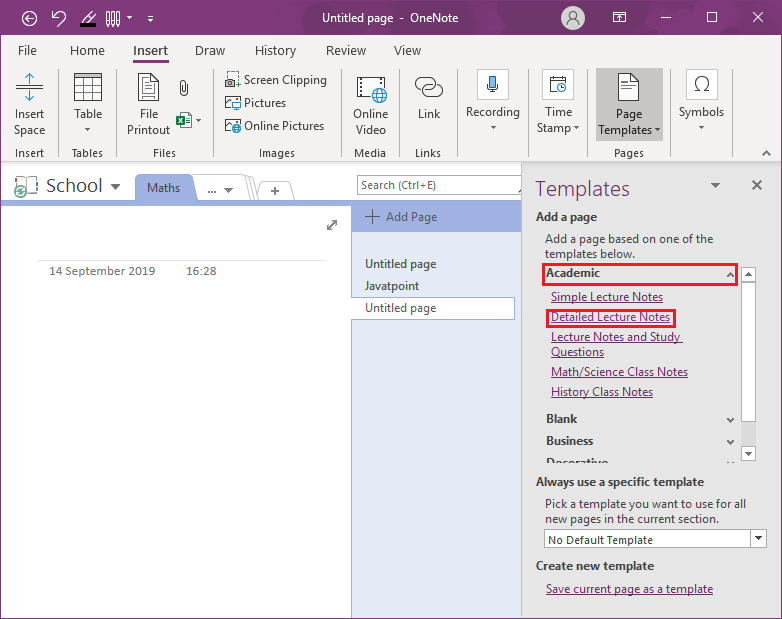The width and height of the screenshot is (782, 619).
Task: Click the File Attachment paperclip icon
Action: pos(184,88)
